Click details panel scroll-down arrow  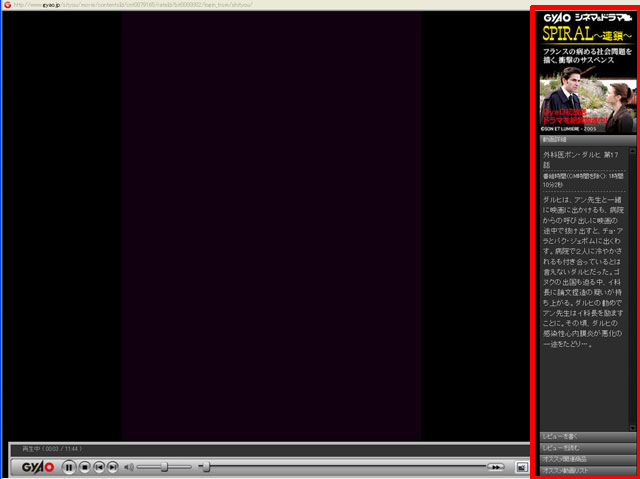coord(633,428)
